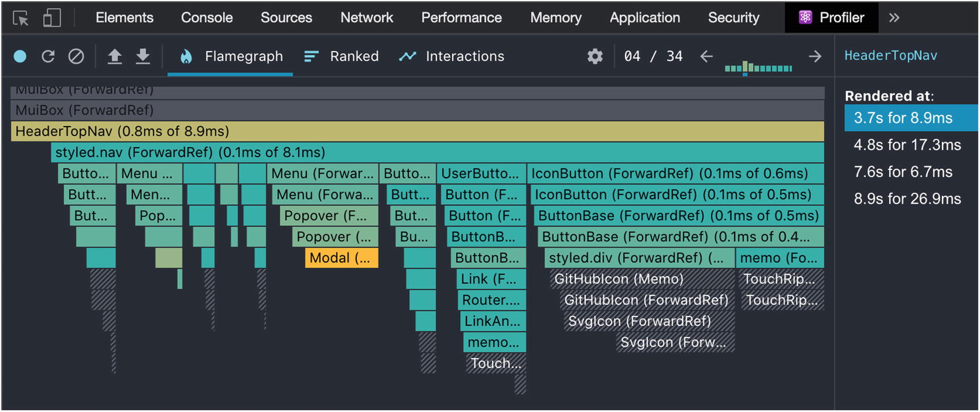Click the save profile download icon
Screen dimensions: 980x412
click(143, 56)
